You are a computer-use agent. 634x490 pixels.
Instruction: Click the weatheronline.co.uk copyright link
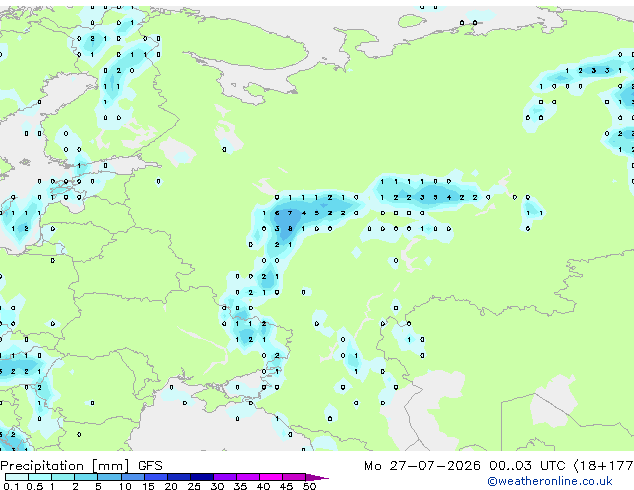point(549,481)
